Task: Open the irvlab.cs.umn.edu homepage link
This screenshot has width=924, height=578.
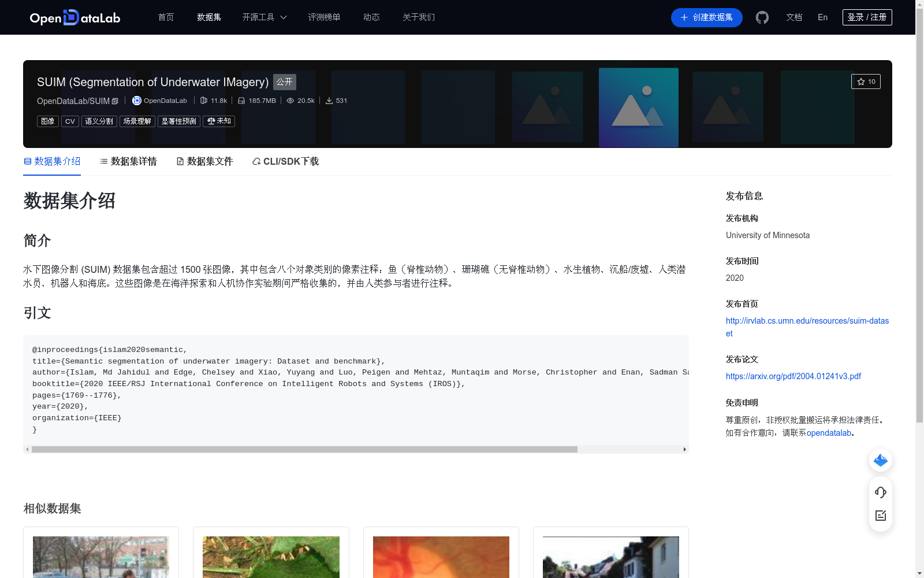Action: click(807, 327)
